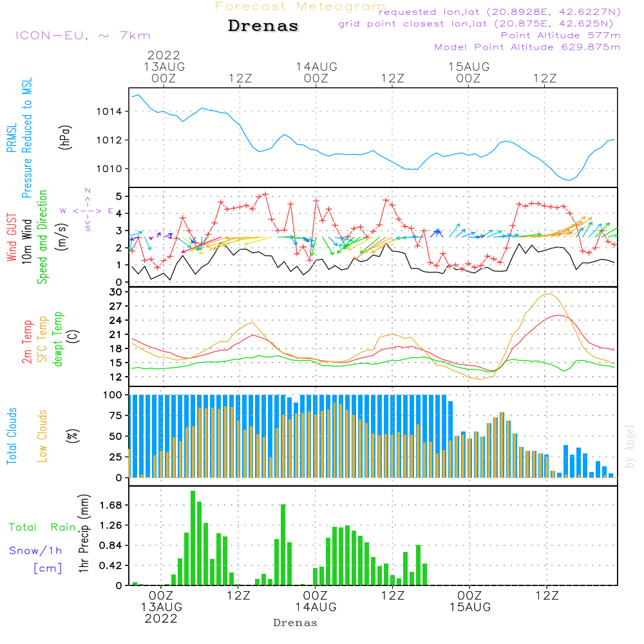Click the '2022' year label at top

point(164,55)
